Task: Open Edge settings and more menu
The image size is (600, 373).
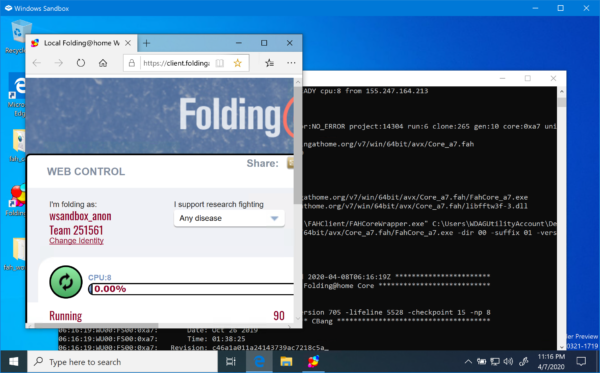Action: 291,63
